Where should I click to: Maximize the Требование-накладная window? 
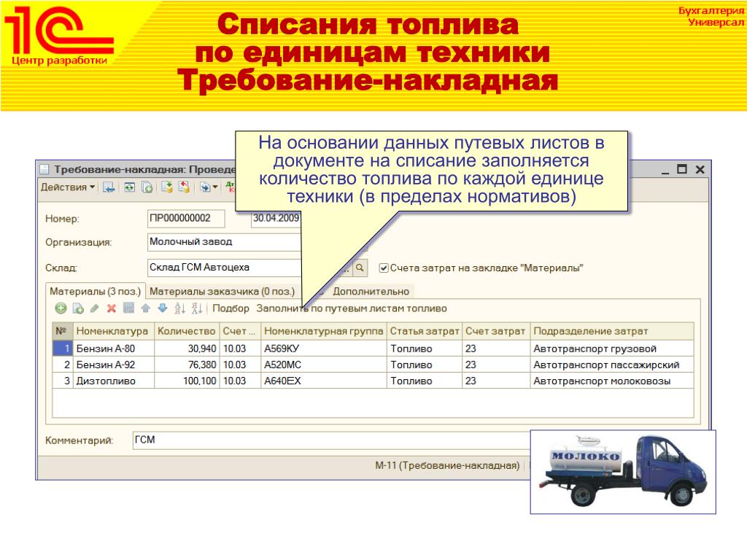coord(682,169)
